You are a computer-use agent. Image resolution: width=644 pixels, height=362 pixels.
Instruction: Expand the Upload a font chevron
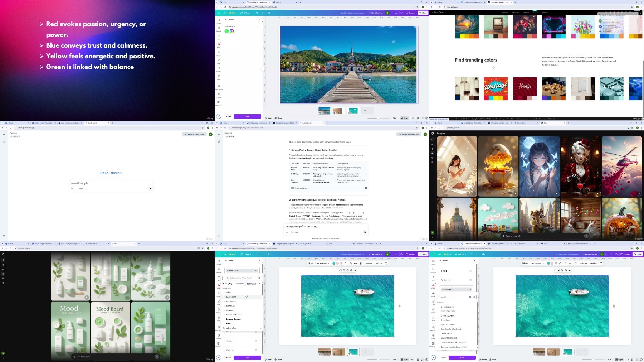(260, 328)
